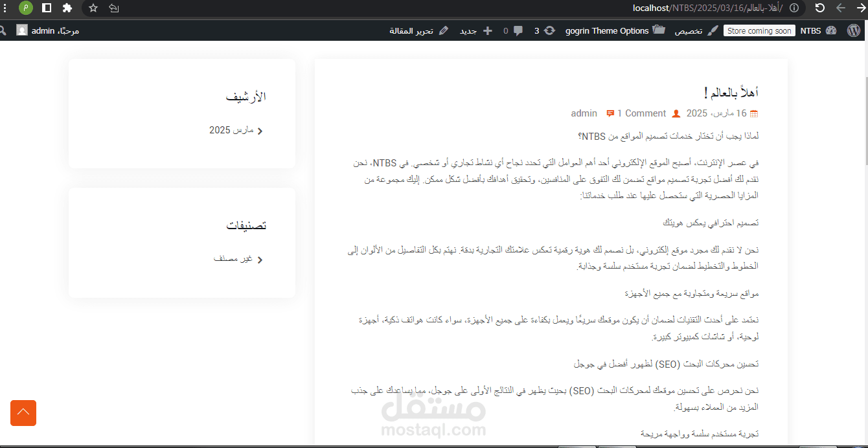Click the localhost URL address field
The image size is (868, 448).
707,8
